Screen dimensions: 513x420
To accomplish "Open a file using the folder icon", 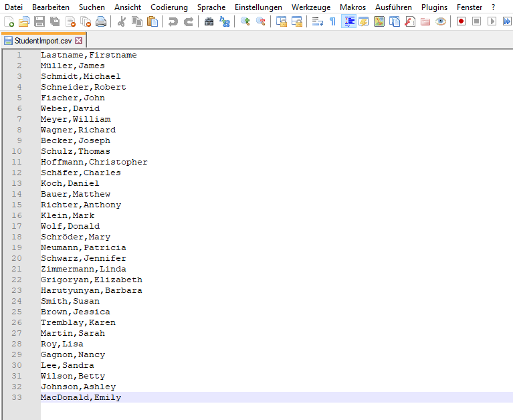I will (24, 21).
